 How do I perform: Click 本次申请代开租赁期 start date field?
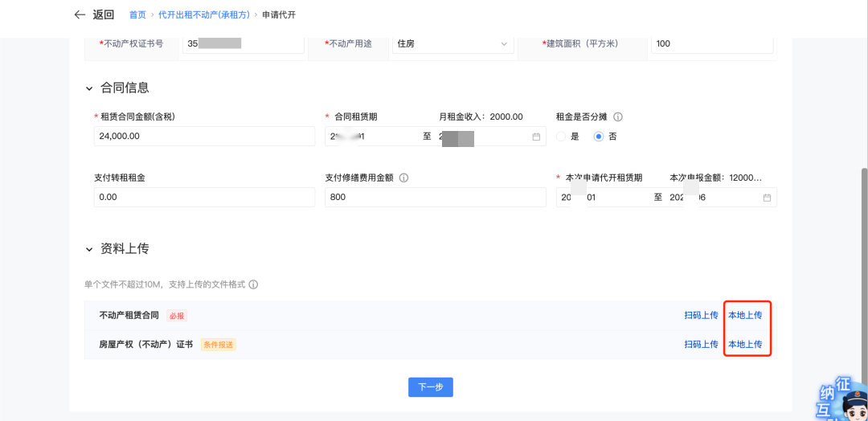pos(604,198)
